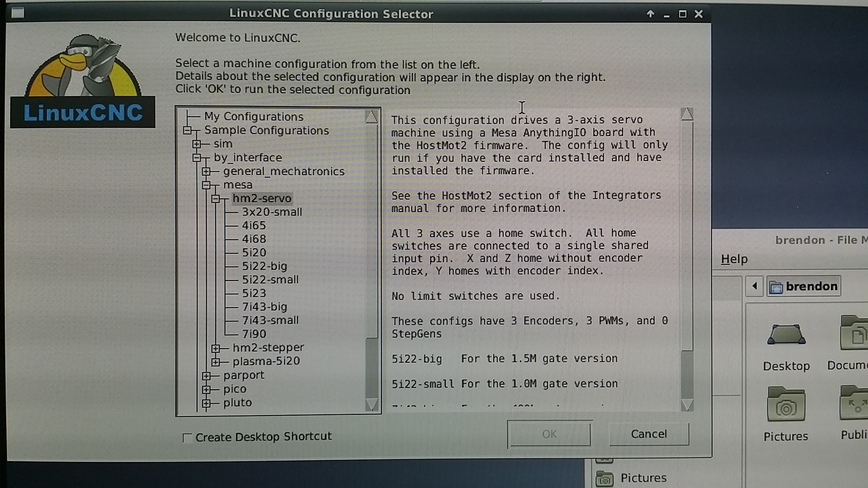Expand the sim tree node

(x=197, y=144)
